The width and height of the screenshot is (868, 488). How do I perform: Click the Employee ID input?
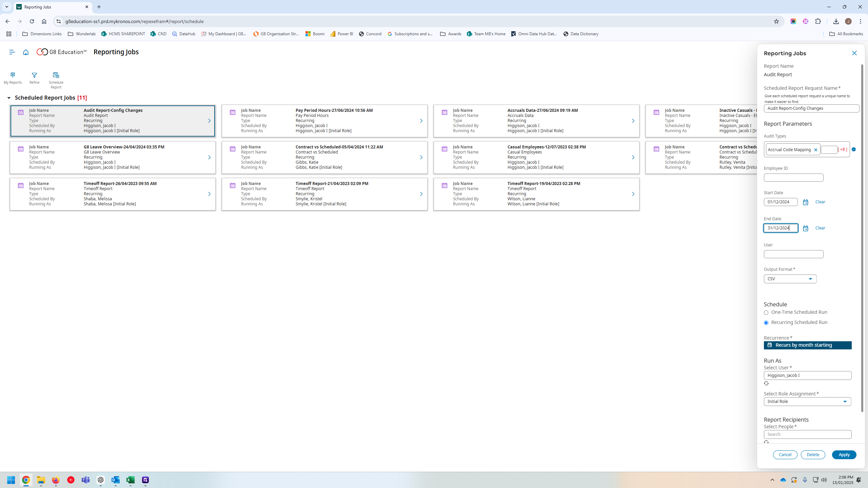click(x=793, y=178)
